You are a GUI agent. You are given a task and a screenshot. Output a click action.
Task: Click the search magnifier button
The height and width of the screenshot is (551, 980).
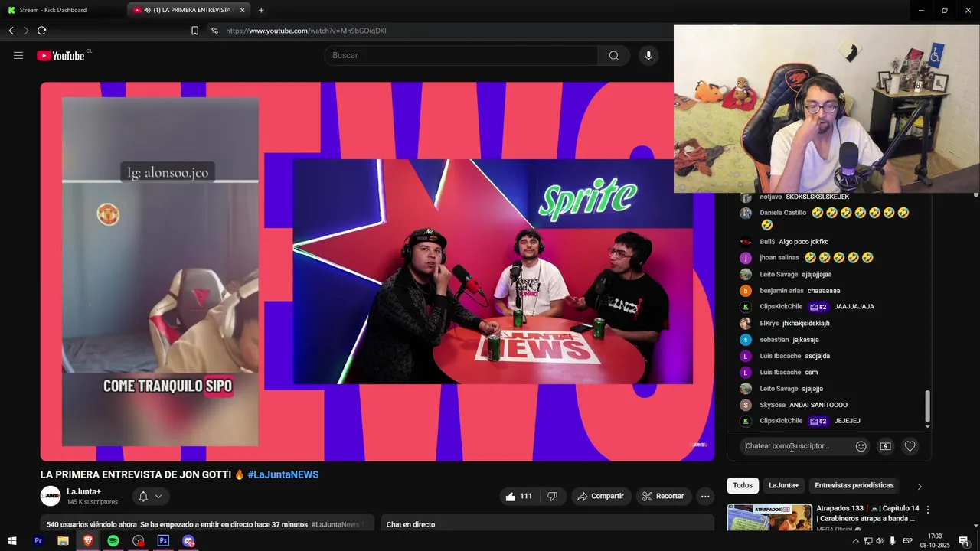click(x=614, y=55)
